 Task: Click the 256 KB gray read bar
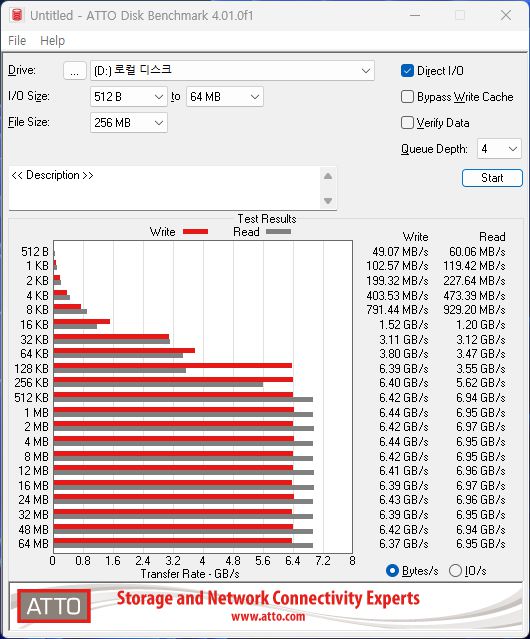(x=158, y=384)
